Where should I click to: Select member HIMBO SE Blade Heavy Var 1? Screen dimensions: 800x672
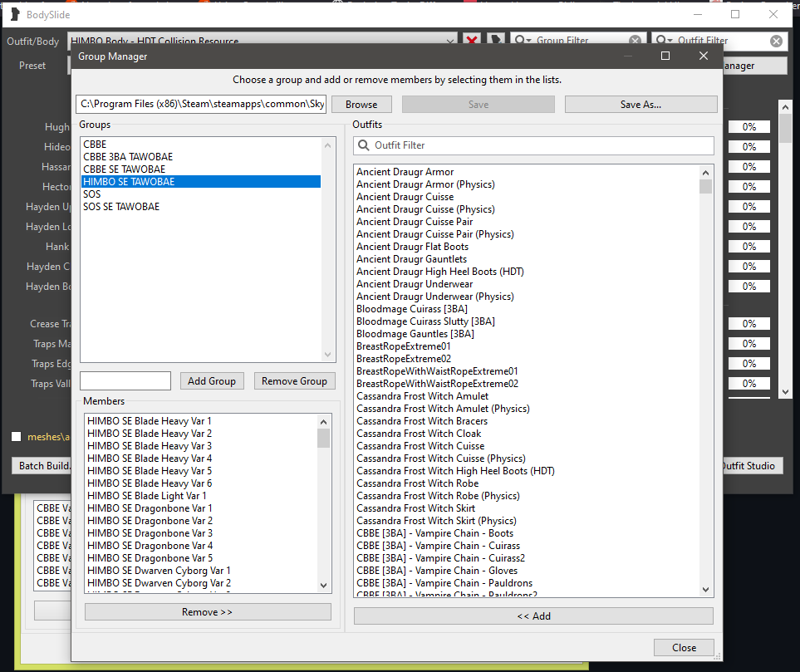(201, 421)
